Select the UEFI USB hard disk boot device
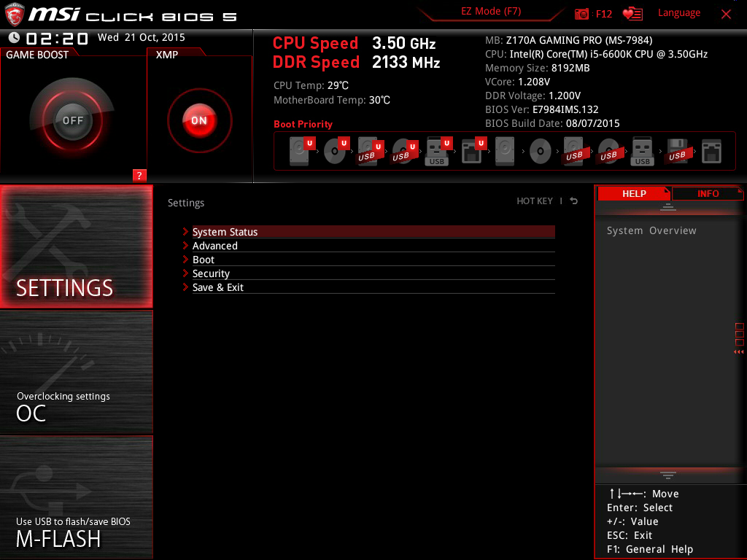 click(x=371, y=151)
